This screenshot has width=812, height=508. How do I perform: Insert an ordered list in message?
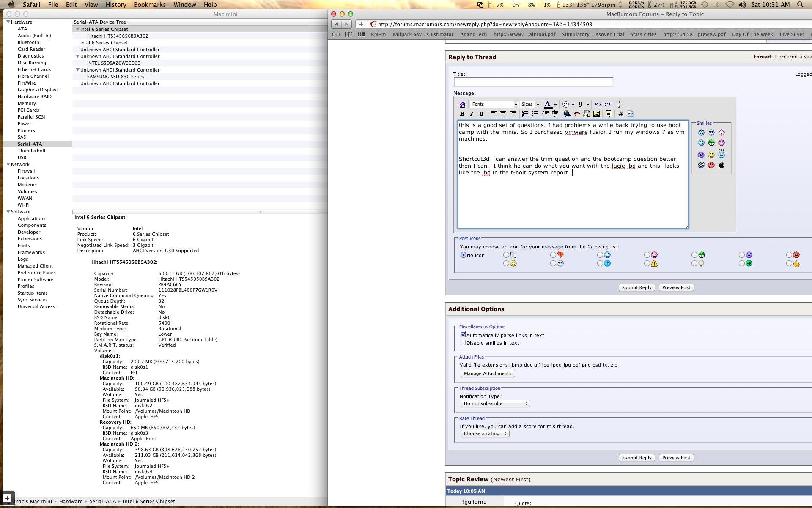pos(525,114)
